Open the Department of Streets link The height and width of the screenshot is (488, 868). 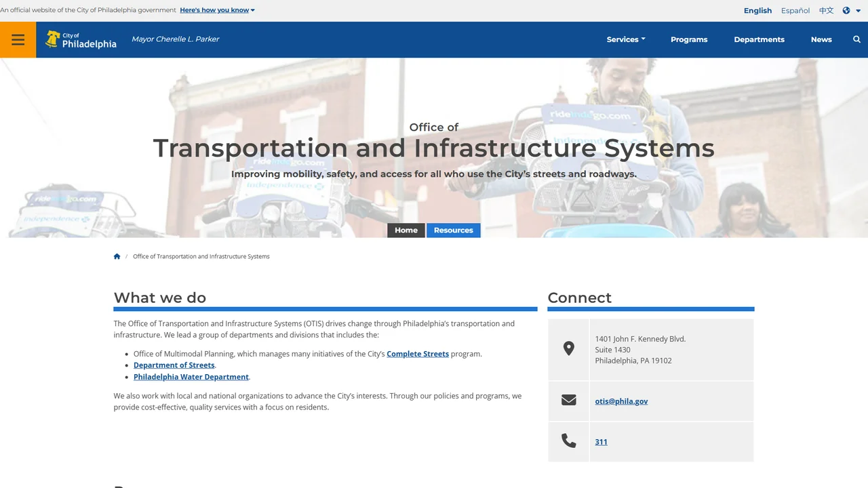point(174,365)
